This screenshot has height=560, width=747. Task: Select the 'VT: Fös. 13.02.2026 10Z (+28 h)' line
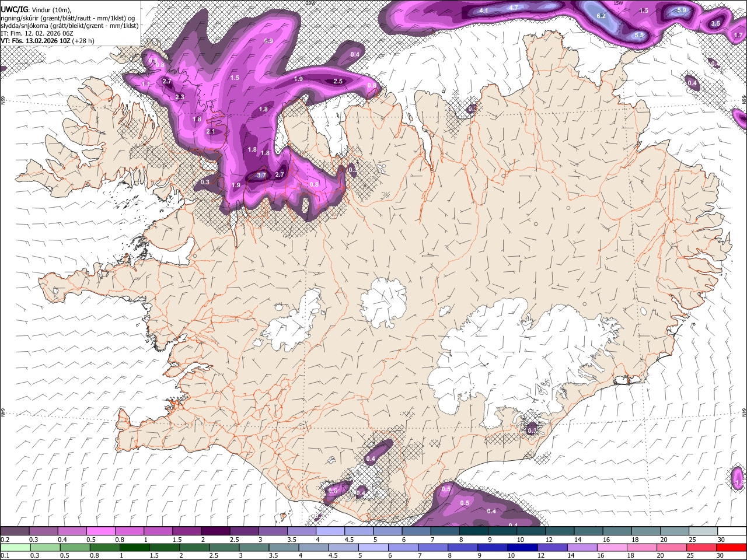[x=47, y=41]
